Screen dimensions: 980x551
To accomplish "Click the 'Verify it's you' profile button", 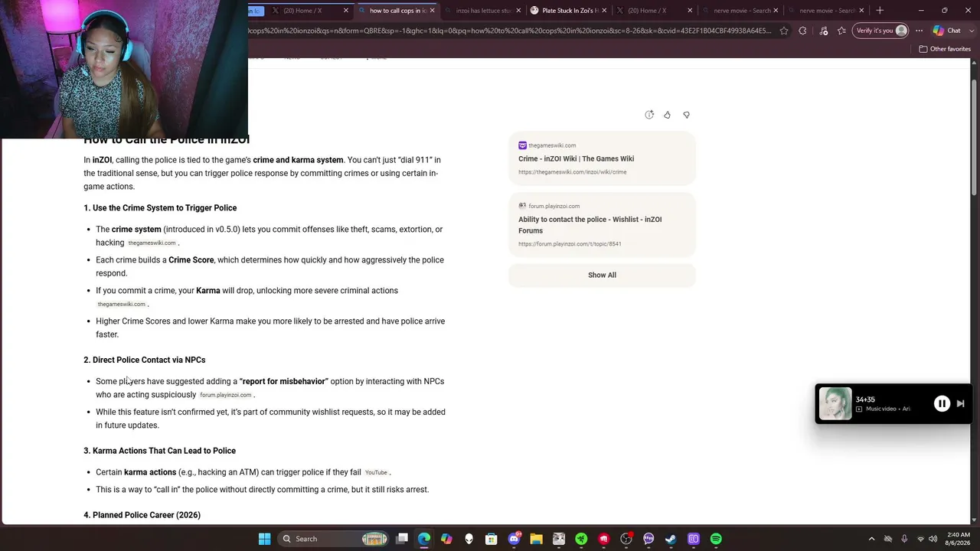I will [x=881, y=31].
